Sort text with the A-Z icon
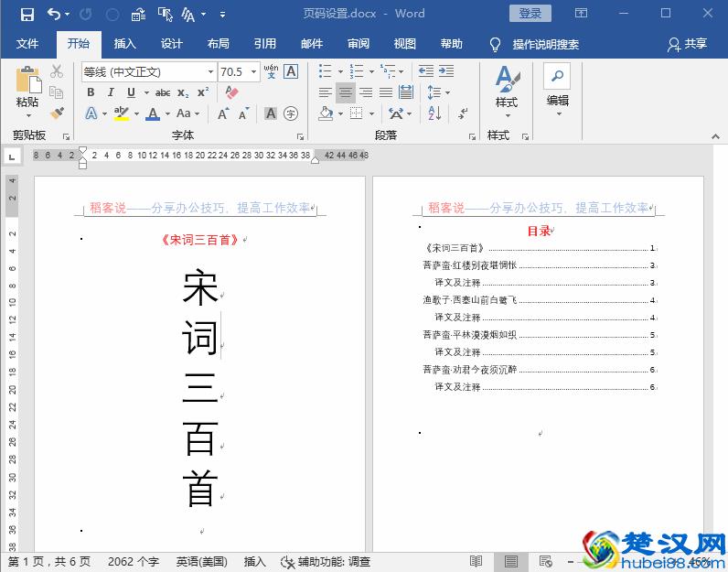 [434, 113]
